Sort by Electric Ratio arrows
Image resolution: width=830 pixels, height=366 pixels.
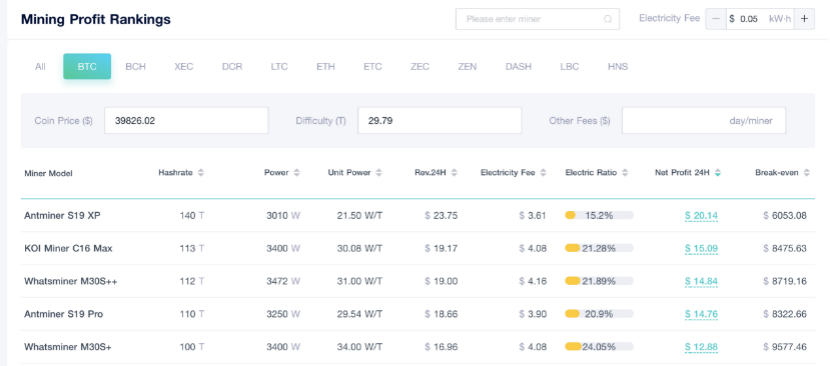625,173
